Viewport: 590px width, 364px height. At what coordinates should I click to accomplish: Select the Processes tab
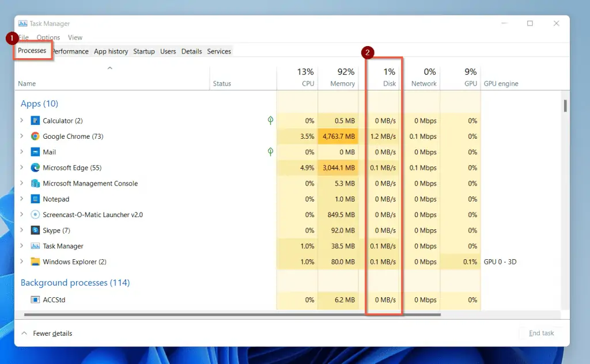click(x=32, y=50)
